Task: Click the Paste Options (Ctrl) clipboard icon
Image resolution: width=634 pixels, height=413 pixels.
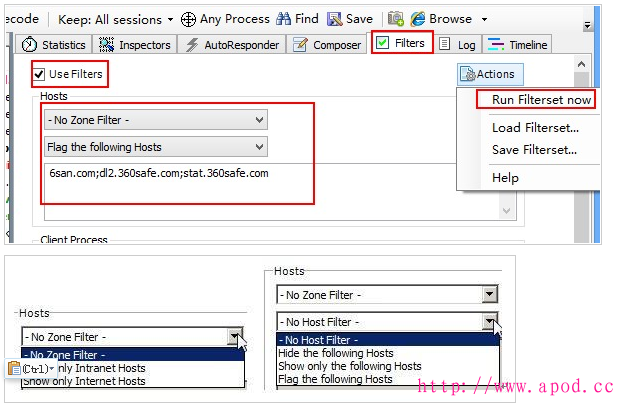Action: pyautogui.click(x=15, y=369)
